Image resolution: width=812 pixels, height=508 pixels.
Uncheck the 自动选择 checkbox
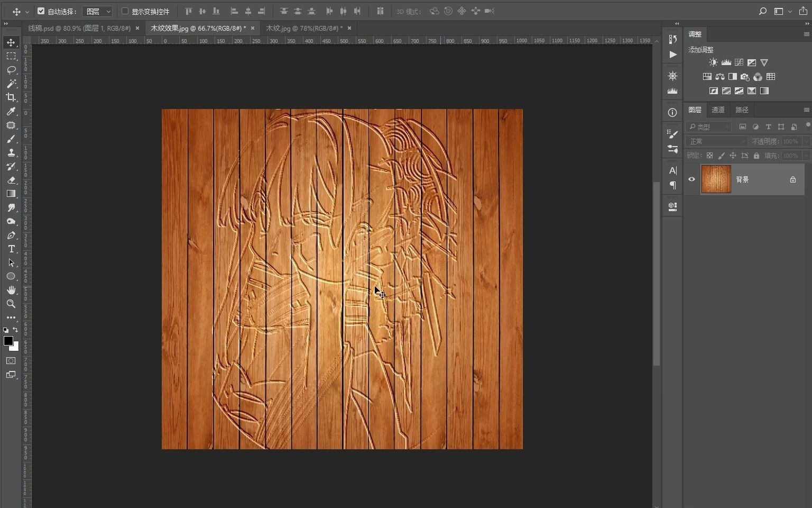41,11
